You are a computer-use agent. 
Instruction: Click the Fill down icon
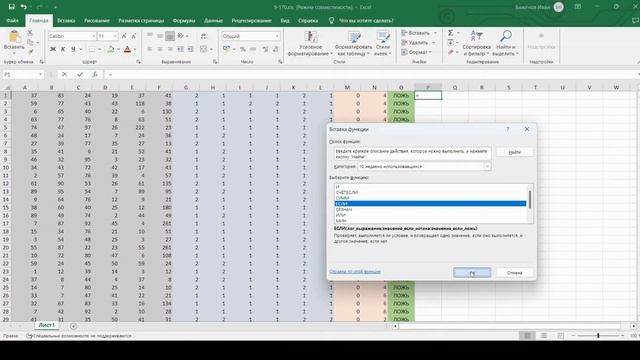tap(451, 42)
